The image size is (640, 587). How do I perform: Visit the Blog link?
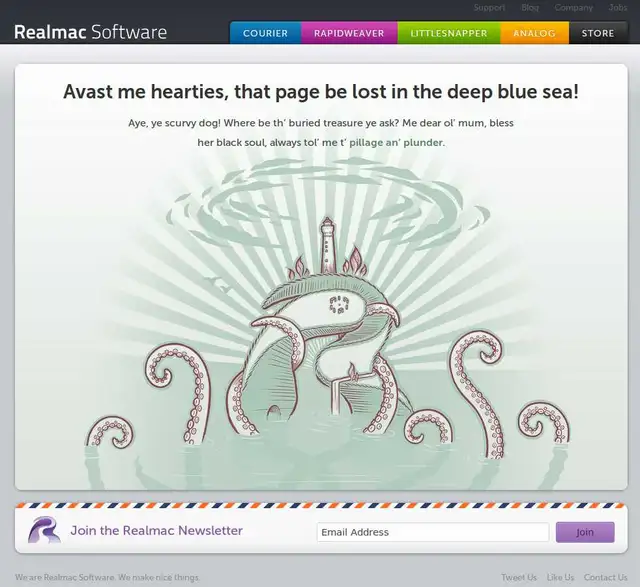(x=530, y=7)
